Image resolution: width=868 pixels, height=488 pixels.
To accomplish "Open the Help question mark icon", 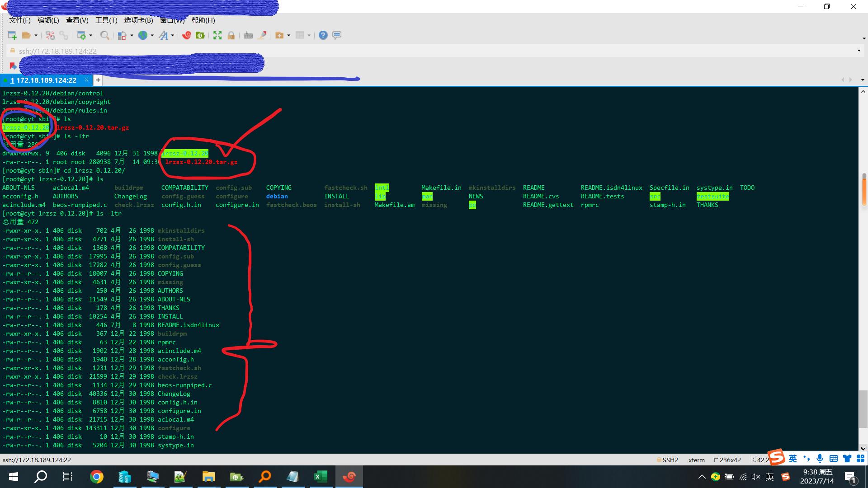I will click(x=323, y=35).
